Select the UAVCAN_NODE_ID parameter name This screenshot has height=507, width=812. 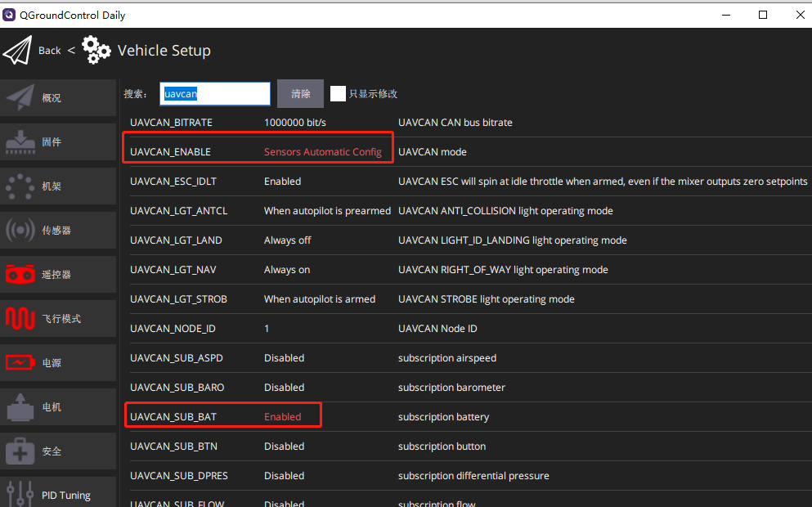tap(173, 329)
